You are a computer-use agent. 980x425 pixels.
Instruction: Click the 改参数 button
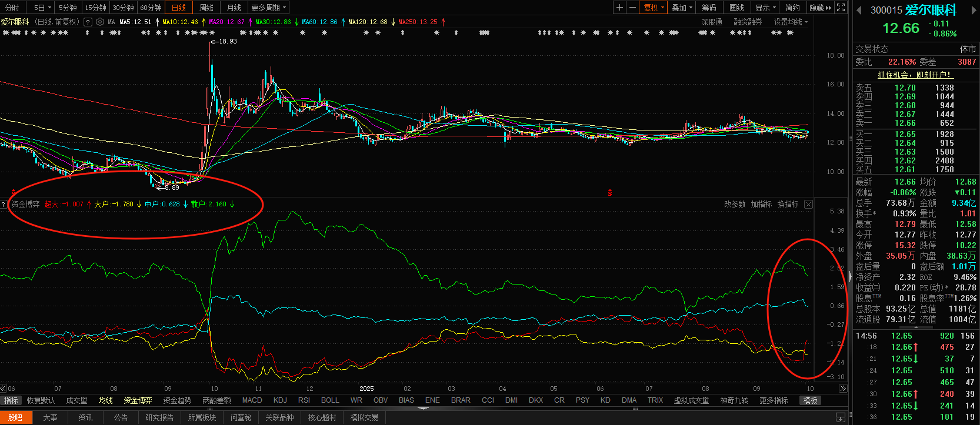[734, 204]
